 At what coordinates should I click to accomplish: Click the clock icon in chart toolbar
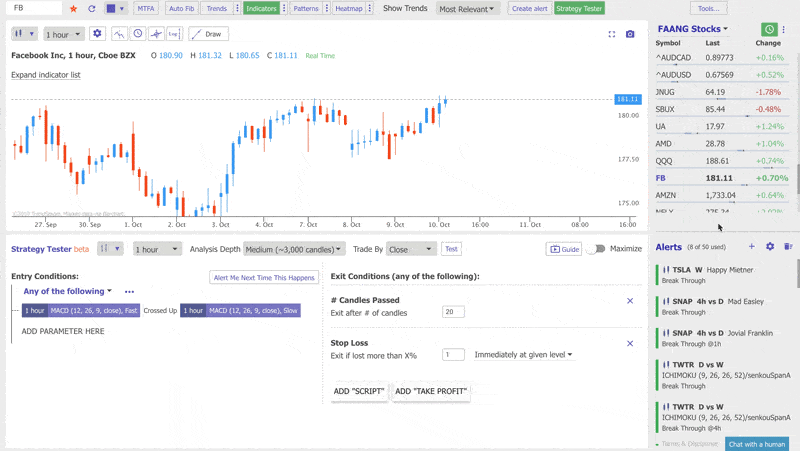[138, 34]
